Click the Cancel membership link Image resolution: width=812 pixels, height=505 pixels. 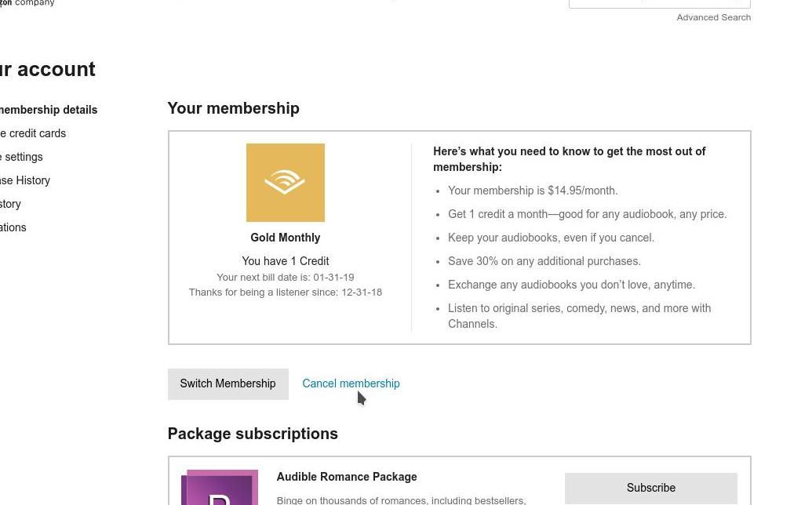[351, 383]
